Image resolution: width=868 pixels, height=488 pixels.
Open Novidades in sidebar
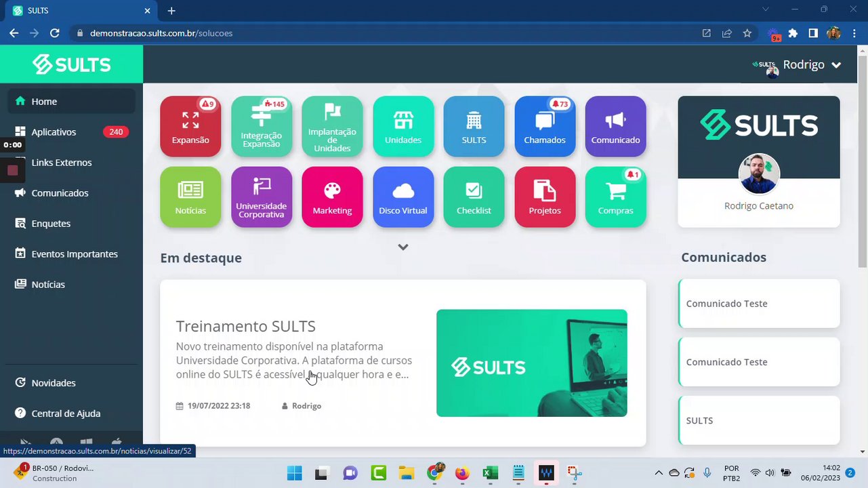(72, 383)
